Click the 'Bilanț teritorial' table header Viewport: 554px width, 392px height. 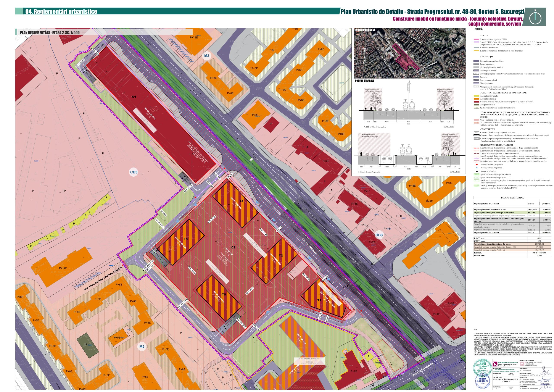(x=512, y=198)
